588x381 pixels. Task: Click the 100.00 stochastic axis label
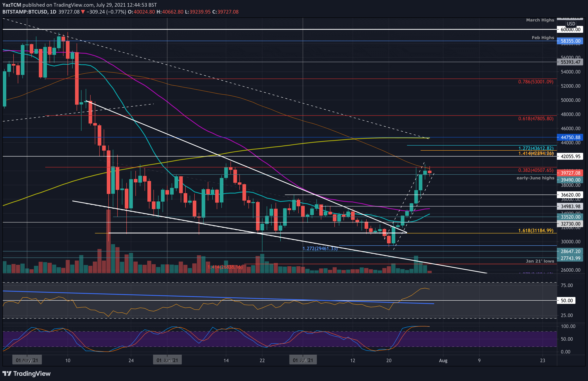point(568,326)
